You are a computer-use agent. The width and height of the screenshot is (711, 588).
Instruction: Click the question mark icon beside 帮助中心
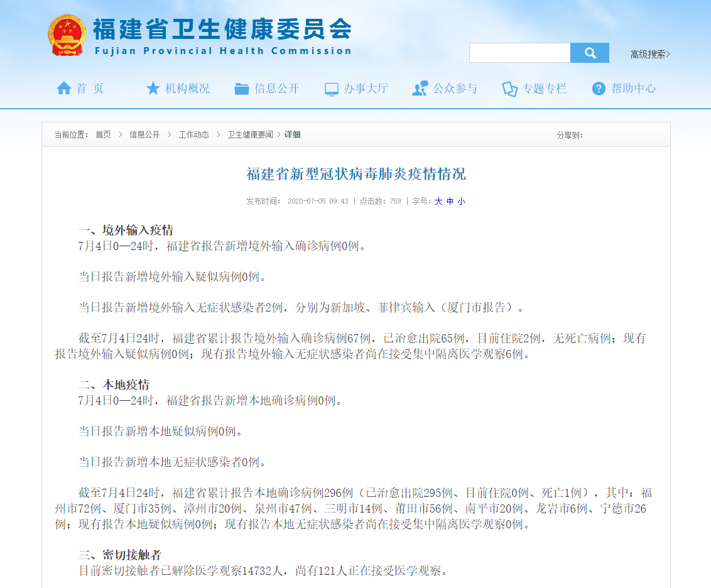pos(599,89)
